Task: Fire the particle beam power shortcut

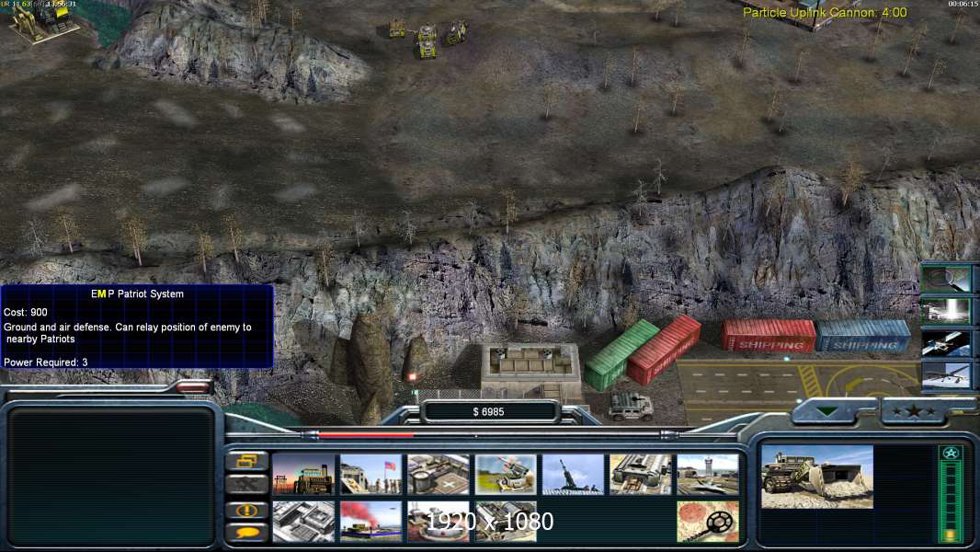Action: coord(946,310)
